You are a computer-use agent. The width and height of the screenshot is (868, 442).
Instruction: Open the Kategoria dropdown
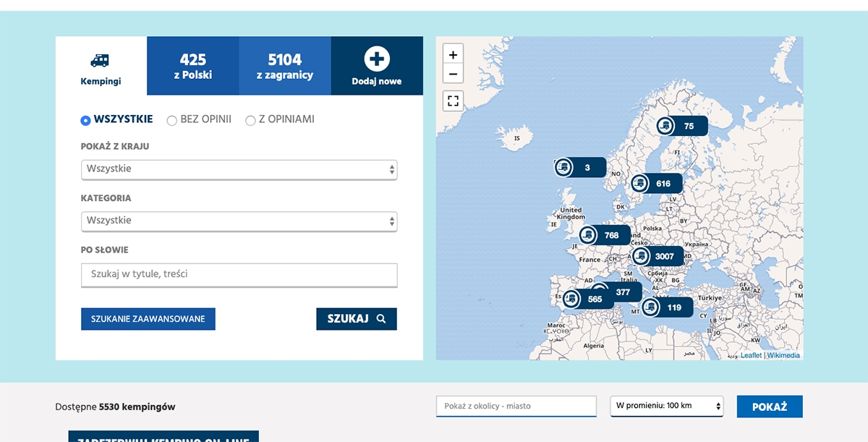tap(239, 221)
